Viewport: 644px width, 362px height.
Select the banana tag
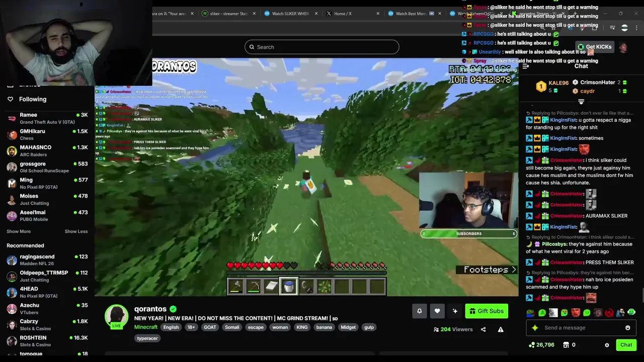[x=324, y=327]
